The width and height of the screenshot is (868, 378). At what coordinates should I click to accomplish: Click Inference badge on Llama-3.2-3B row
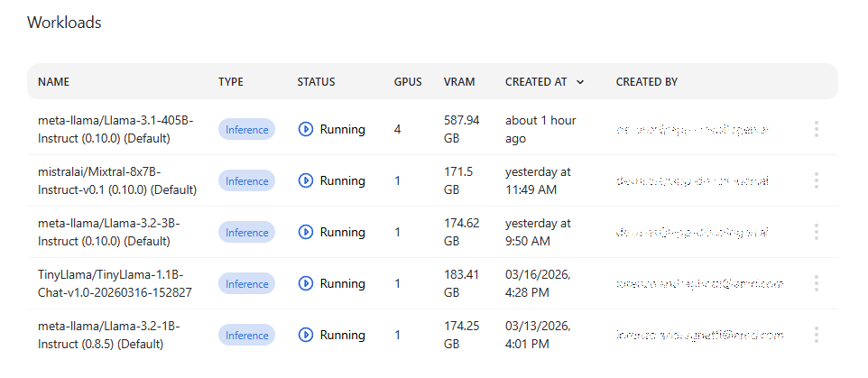tap(246, 232)
